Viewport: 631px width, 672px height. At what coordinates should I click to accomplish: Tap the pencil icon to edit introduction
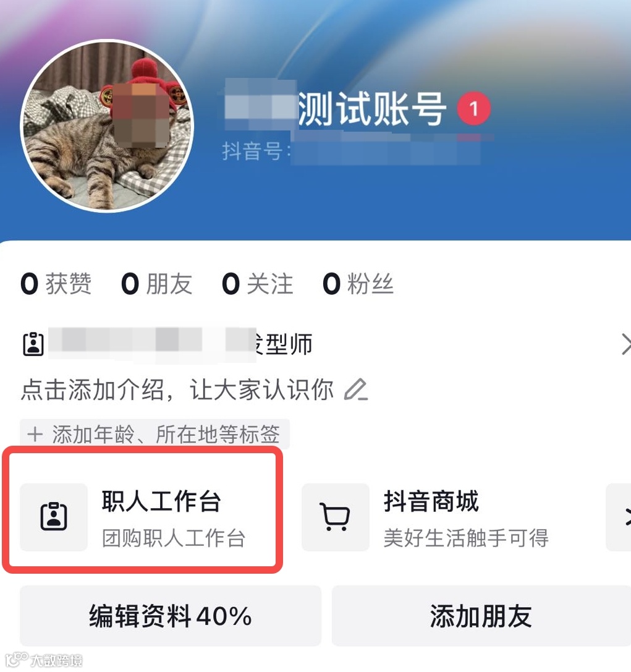(x=356, y=389)
